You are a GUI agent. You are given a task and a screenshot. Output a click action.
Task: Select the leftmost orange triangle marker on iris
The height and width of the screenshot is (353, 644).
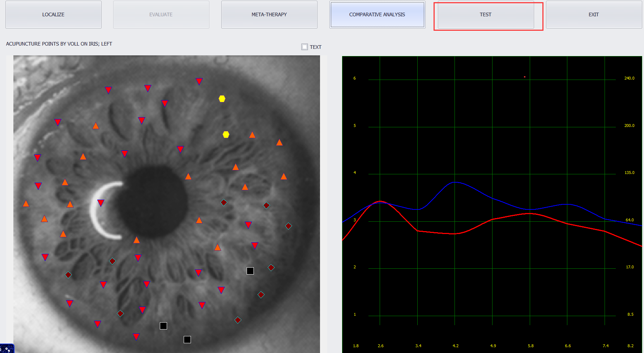coord(26,204)
